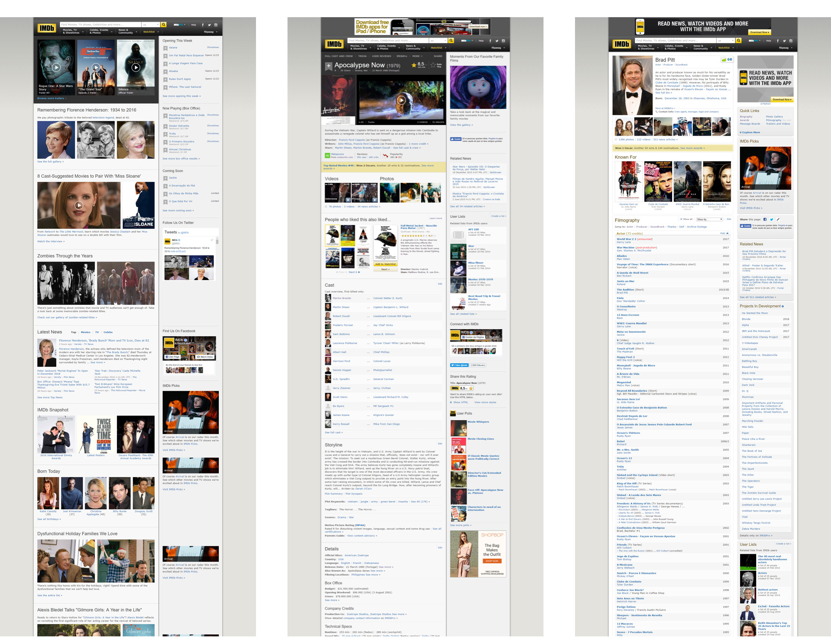Copy the Brad Pitt page link icon
831x644 pixels.
pos(778,219)
